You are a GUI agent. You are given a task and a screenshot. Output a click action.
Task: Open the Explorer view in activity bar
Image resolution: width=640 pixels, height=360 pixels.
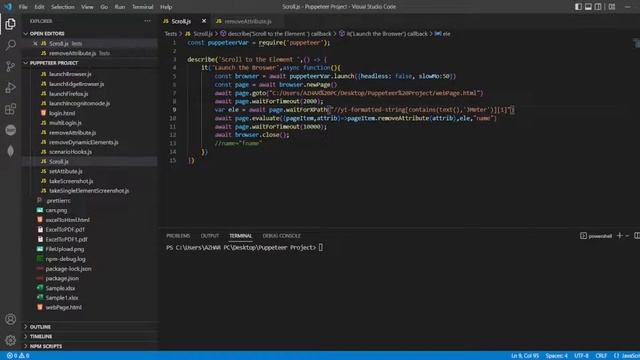11,24
